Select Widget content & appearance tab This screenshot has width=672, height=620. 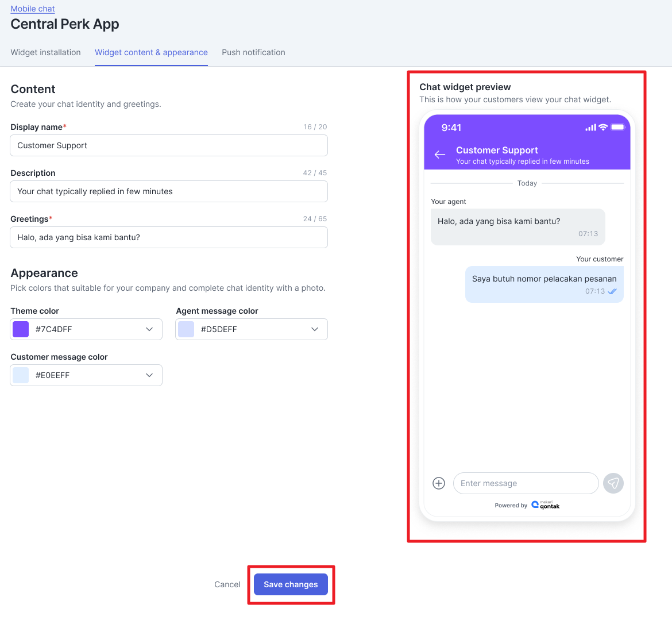click(151, 52)
